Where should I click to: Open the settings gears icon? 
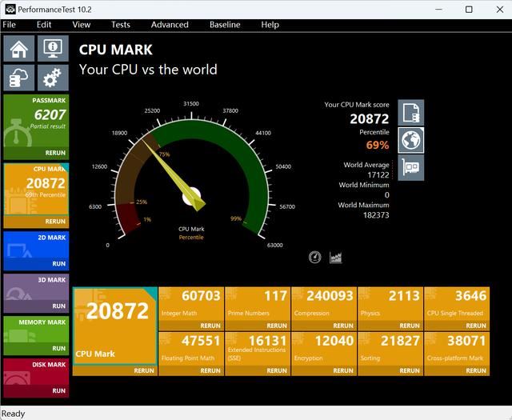point(53,78)
